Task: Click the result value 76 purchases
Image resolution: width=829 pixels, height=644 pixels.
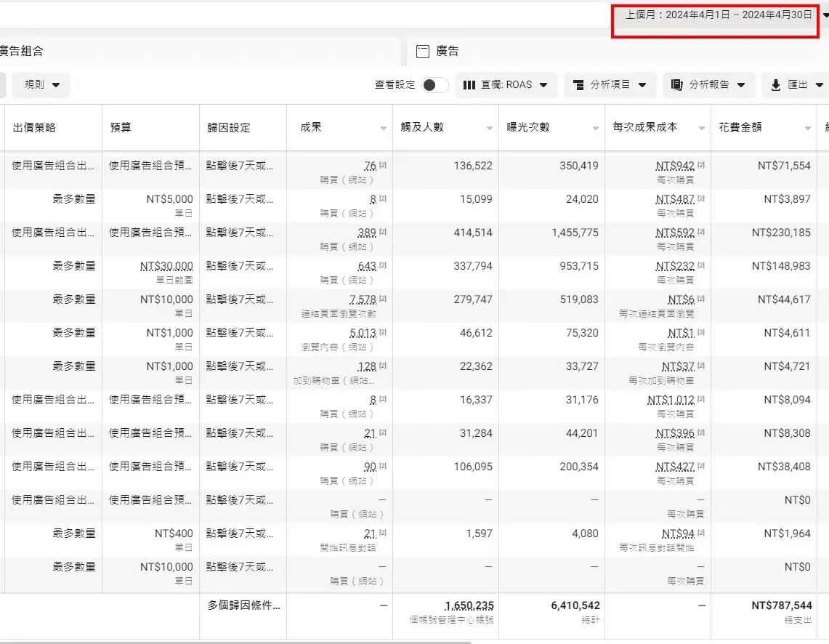Action: [370, 166]
